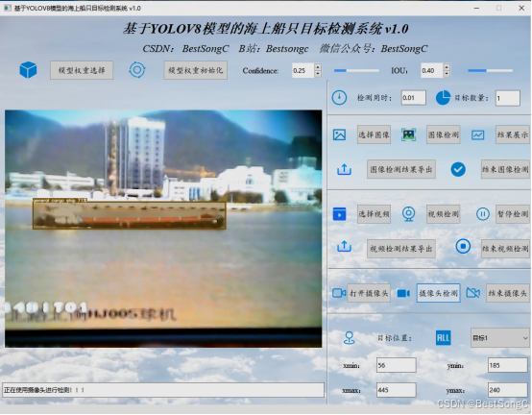Decrease Confidence with spinner down arrow
The width and height of the screenshot is (532, 415).
(x=318, y=74)
